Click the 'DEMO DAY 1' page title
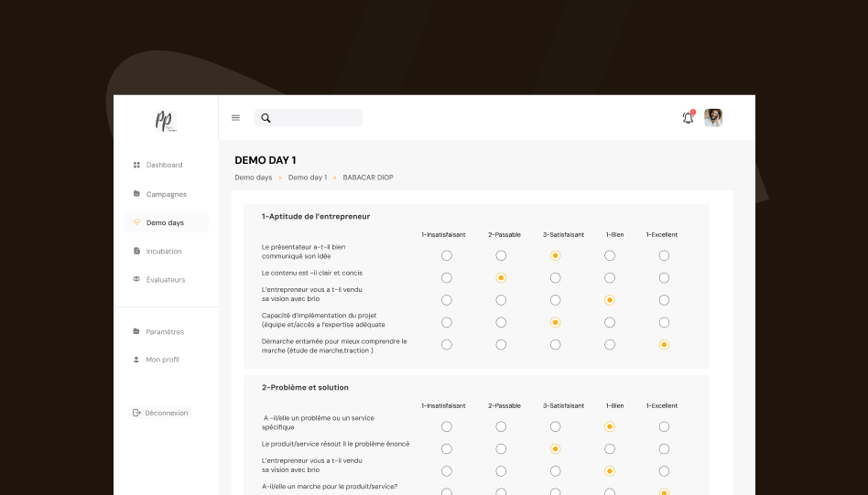This screenshot has height=495, width=868. (266, 160)
